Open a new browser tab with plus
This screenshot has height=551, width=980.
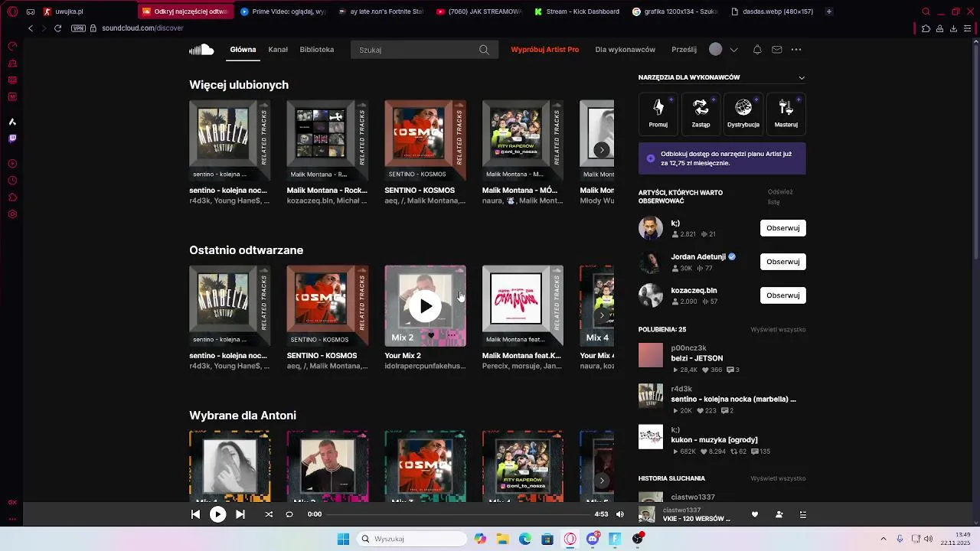point(828,11)
